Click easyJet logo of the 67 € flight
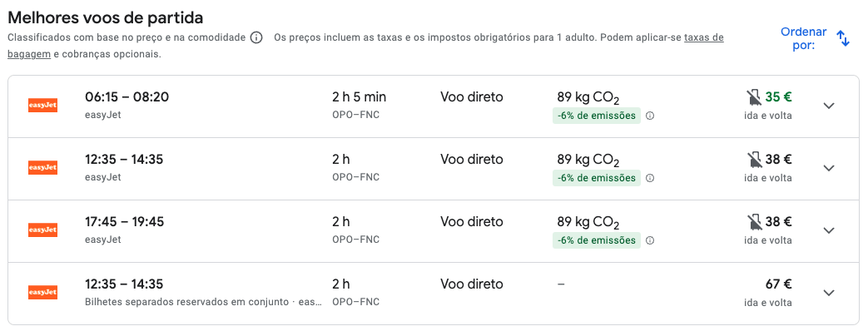868x331 pixels. (42, 292)
